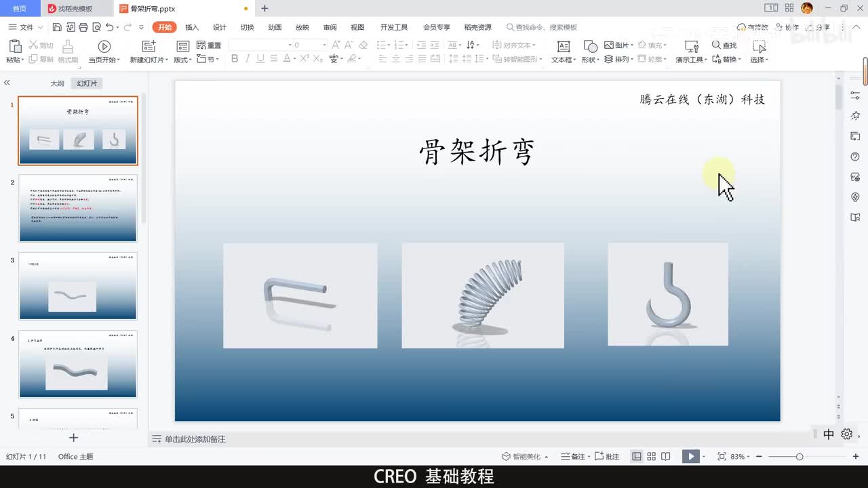Image resolution: width=868 pixels, height=488 pixels.
Task: Click the Select (选择) cursor icon
Action: (x=759, y=46)
